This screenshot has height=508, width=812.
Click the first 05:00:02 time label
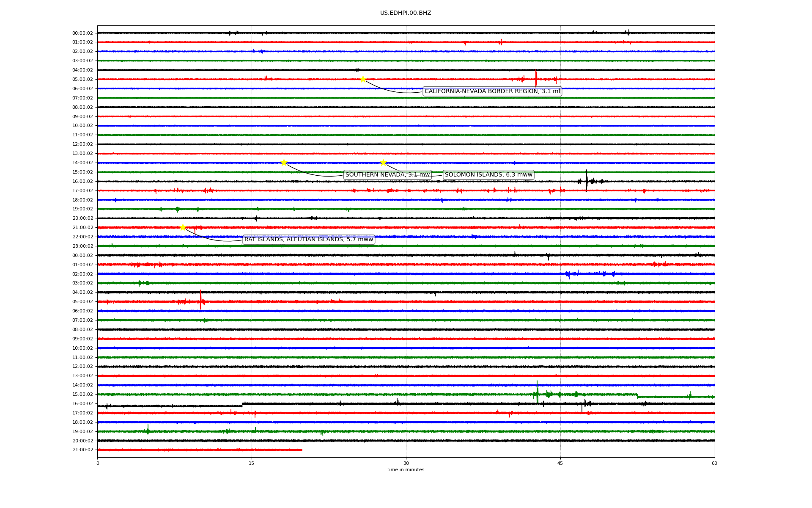pyautogui.click(x=82, y=80)
